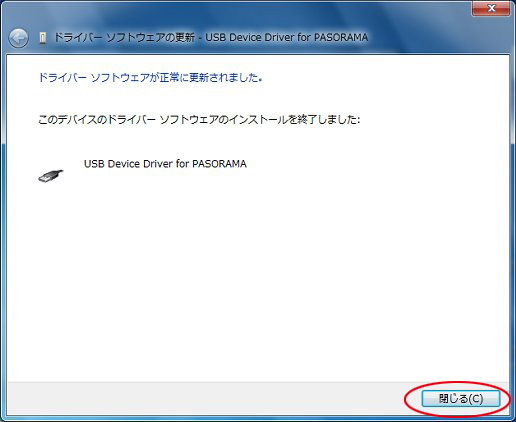Click the wizard title ドライバー ソフトウェアの更新
The image size is (516, 422).
pos(124,37)
